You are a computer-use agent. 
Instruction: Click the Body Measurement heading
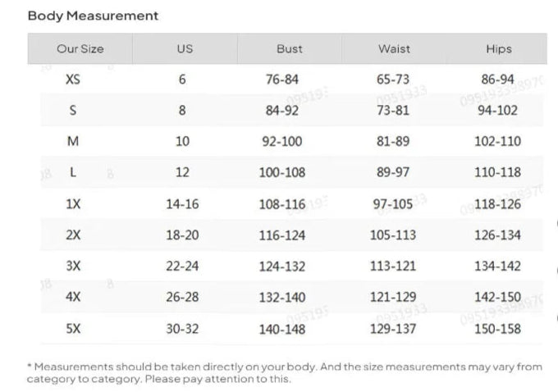pyautogui.click(x=93, y=16)
